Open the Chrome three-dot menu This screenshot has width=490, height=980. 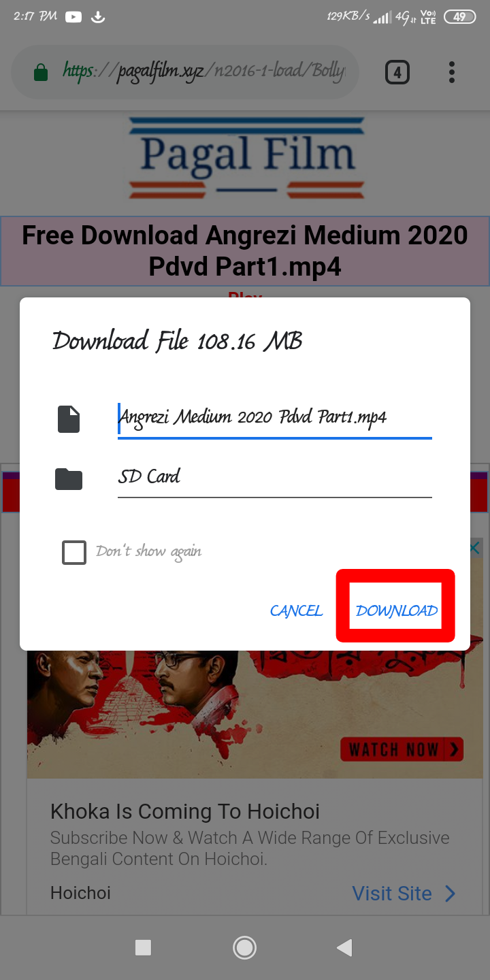coord(452,72)
